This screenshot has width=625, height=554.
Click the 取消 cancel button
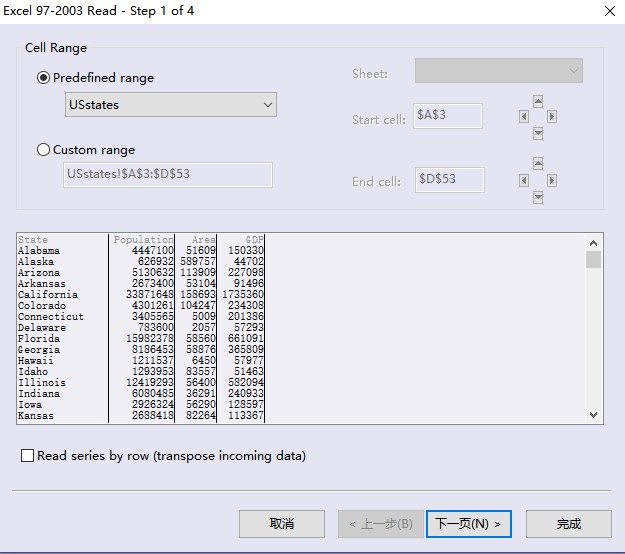point(282,524)
